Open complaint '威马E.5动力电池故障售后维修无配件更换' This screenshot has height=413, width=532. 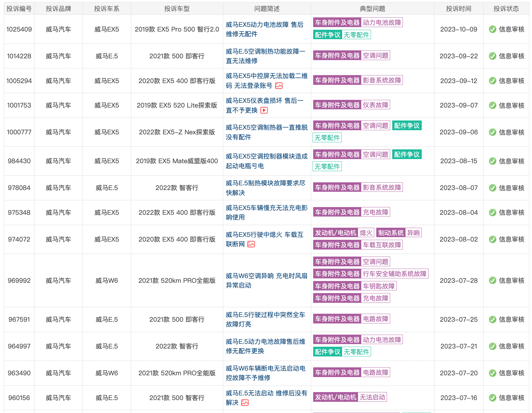coord(265,346)
